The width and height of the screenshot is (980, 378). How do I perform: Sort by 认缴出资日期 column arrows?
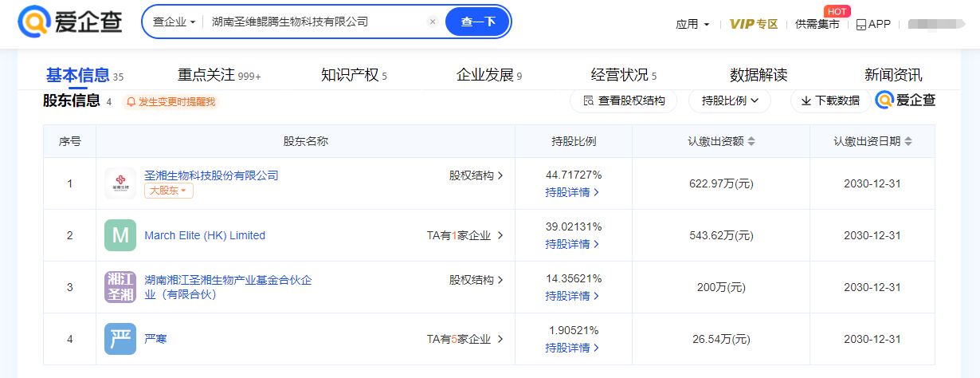908,141
